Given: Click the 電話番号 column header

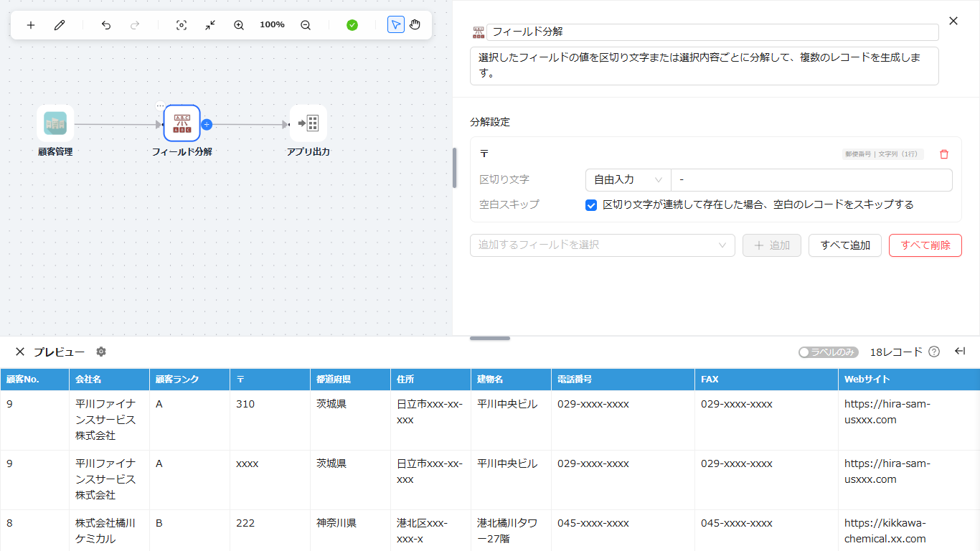Looking at the screenshot, I should pyautogui.click(x=623, y=380).
